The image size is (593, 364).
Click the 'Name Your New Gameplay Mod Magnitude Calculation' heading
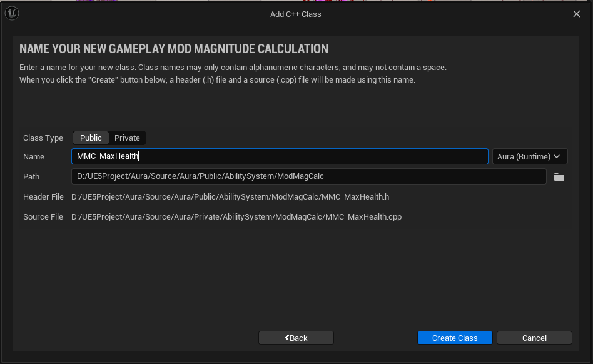174,49
